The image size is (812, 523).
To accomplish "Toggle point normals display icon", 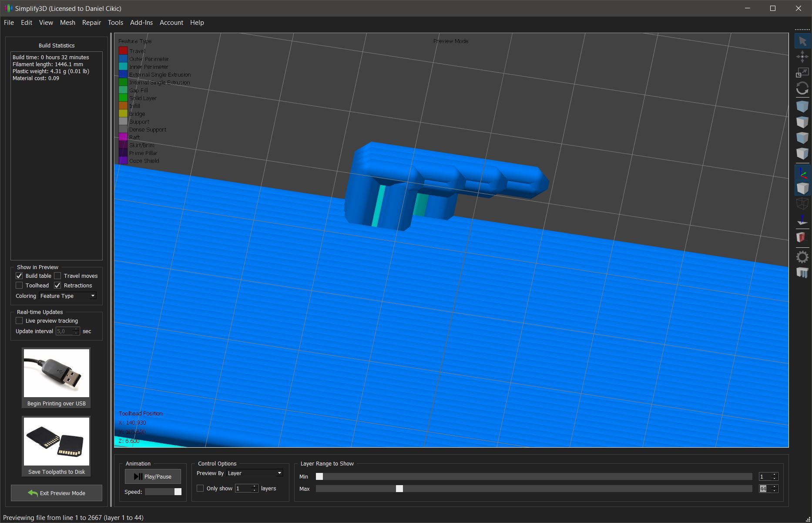I will click(x=802, y=219).
